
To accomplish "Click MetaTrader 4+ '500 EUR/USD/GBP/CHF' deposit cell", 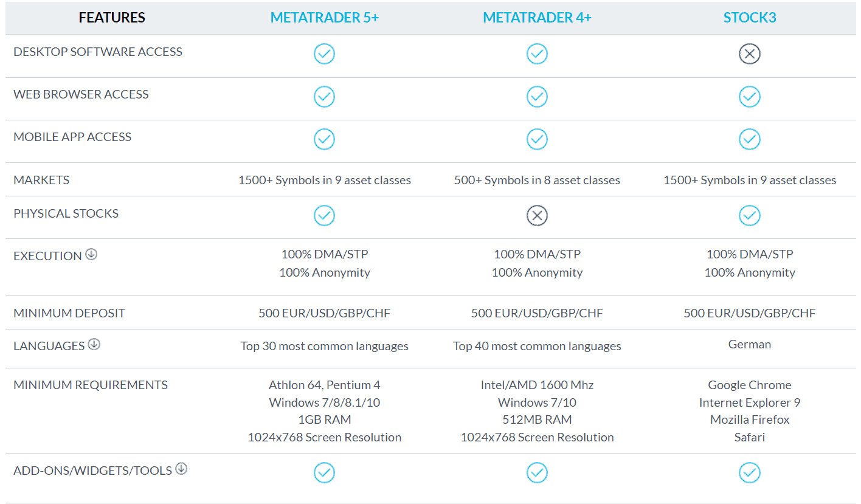I will (537, 313).
